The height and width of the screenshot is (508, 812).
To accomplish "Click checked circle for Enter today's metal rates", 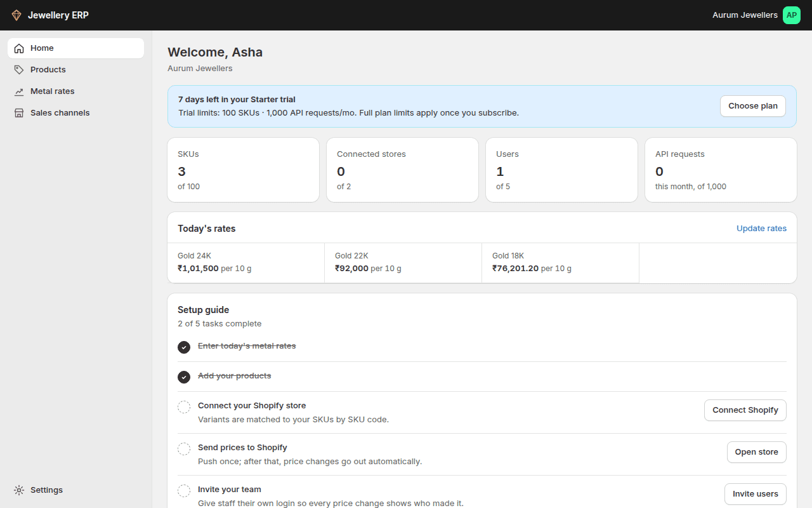I will tap(184, 347).
